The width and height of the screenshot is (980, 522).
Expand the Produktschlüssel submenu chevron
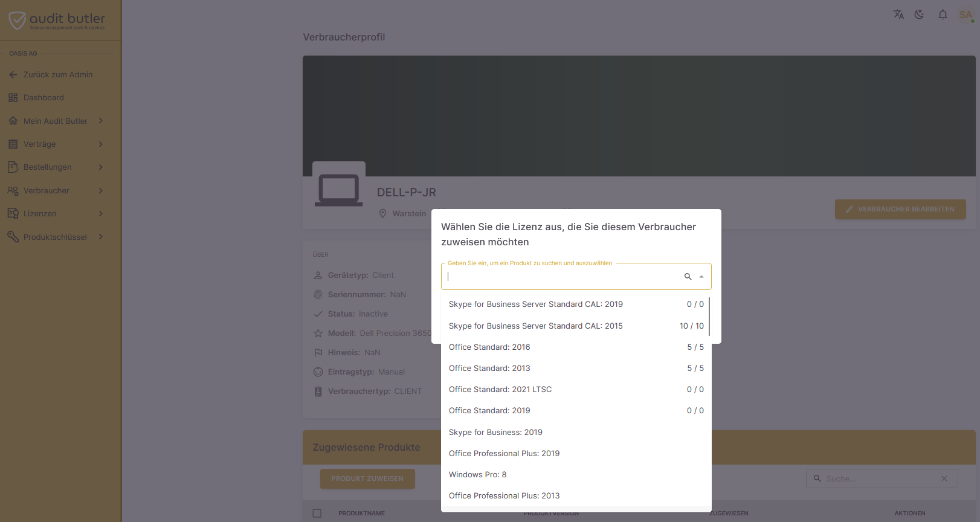pyautogui.click(x=101, y=237)
